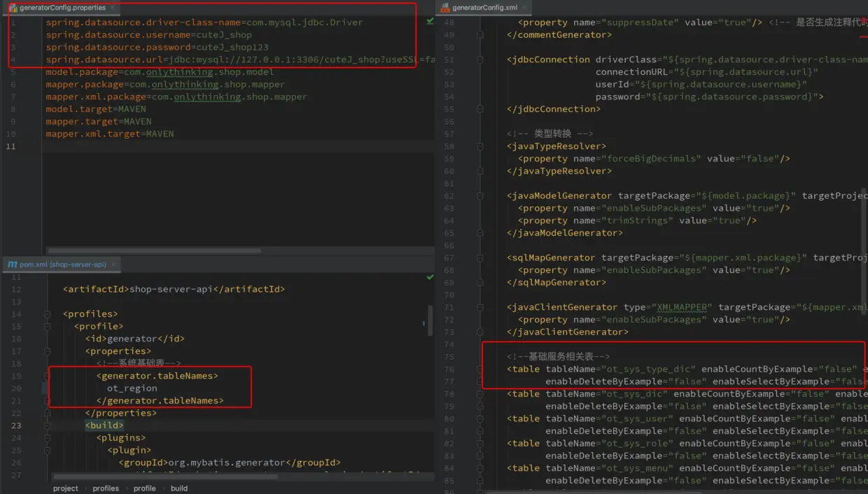Image resolution: width=868 pixels, height=494 pixels.
Task: Click the closing fold marker at </jdbcConnection> line 55
Action: tap(481, 109)
